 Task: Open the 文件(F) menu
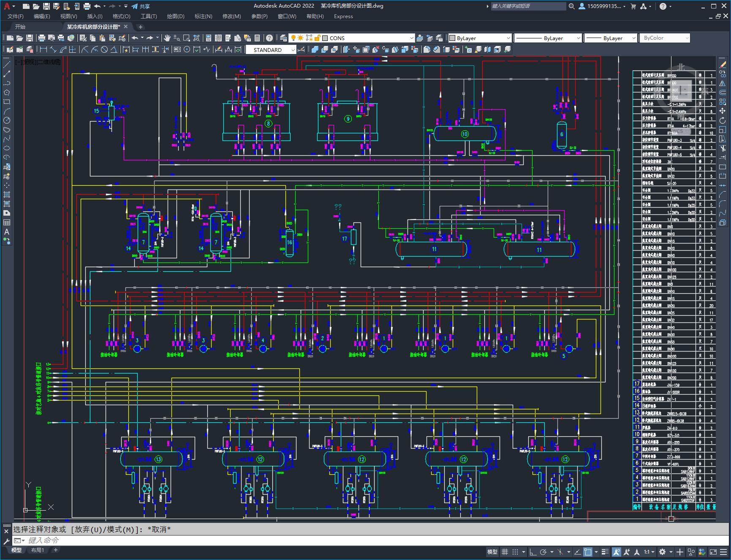16,16
